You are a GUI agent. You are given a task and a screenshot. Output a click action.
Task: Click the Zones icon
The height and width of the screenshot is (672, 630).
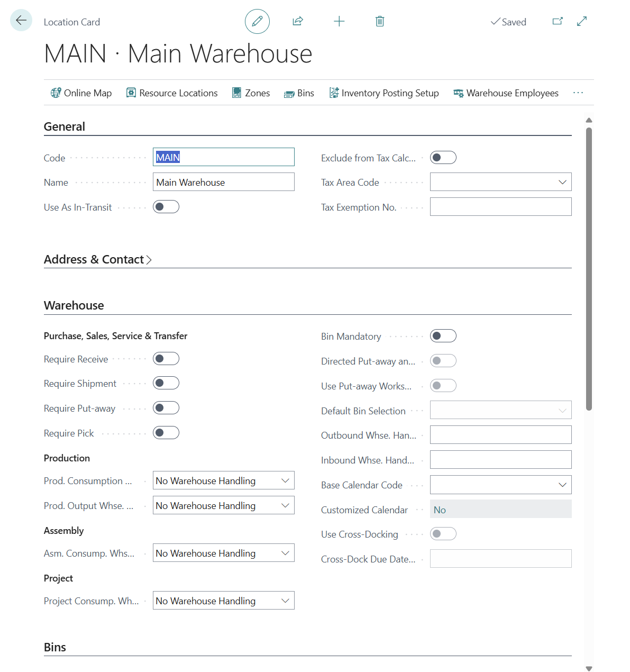pos(237,93)
